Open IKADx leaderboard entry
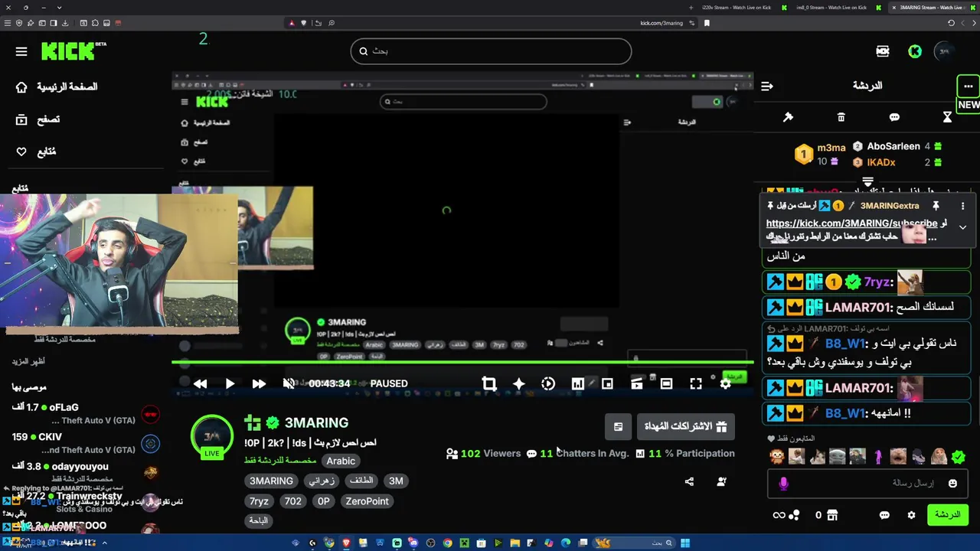Image resolution: width=980 pixels, height=551 pixels. (x=897, y=162)
